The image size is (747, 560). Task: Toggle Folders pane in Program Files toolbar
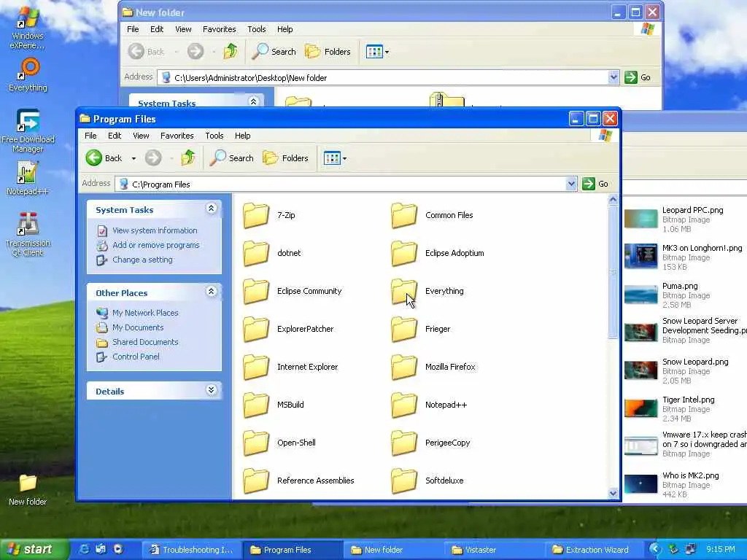click(286, 158)
